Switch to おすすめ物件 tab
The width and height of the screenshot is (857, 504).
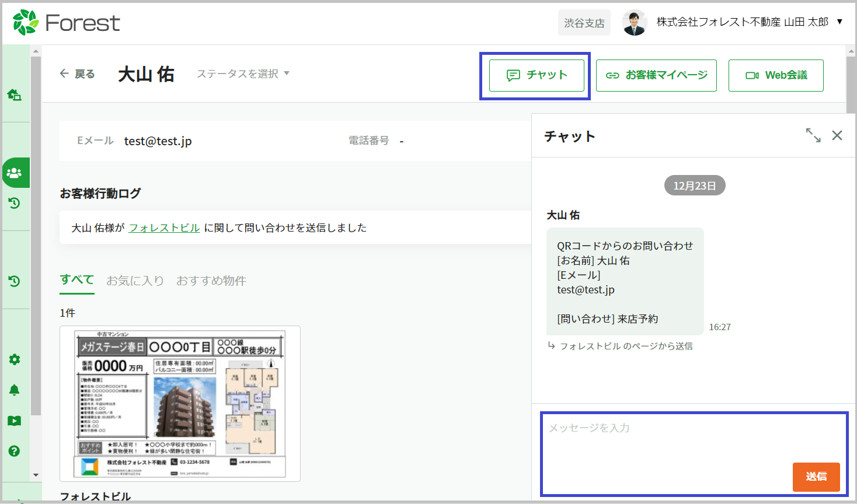pyautogui.click(x=211, y=281)
